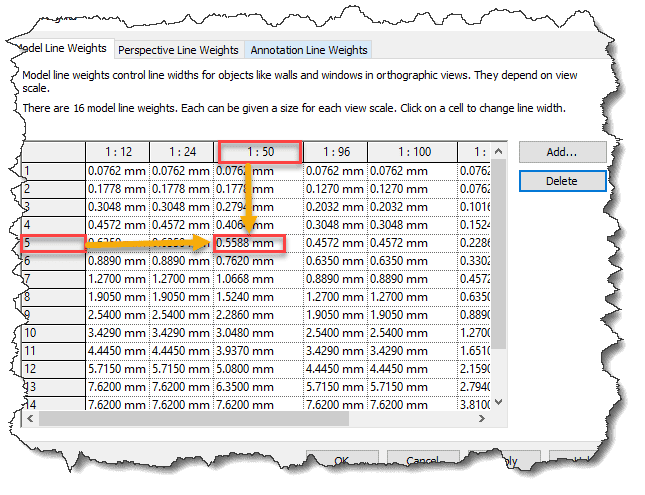The width and height of the screenshot is (645, 495).
Task: Select row header 11
Action: coord(53,351)
